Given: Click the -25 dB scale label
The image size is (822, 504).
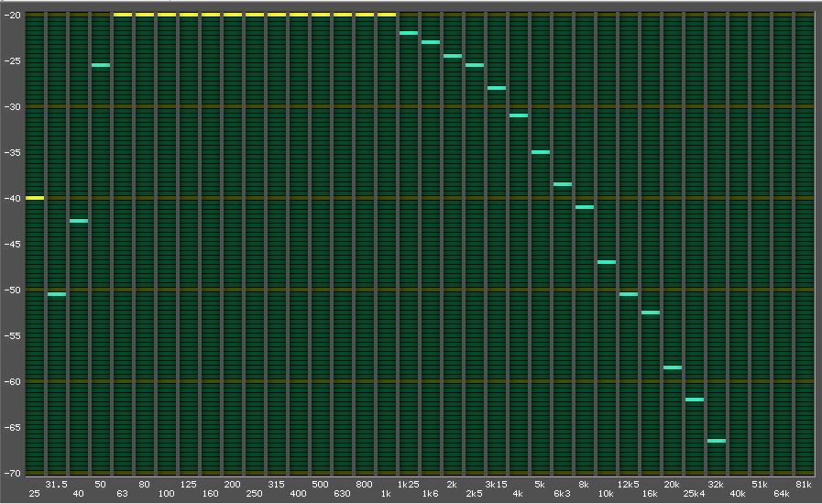Looking at the screenshot, I should click(12, 60).
